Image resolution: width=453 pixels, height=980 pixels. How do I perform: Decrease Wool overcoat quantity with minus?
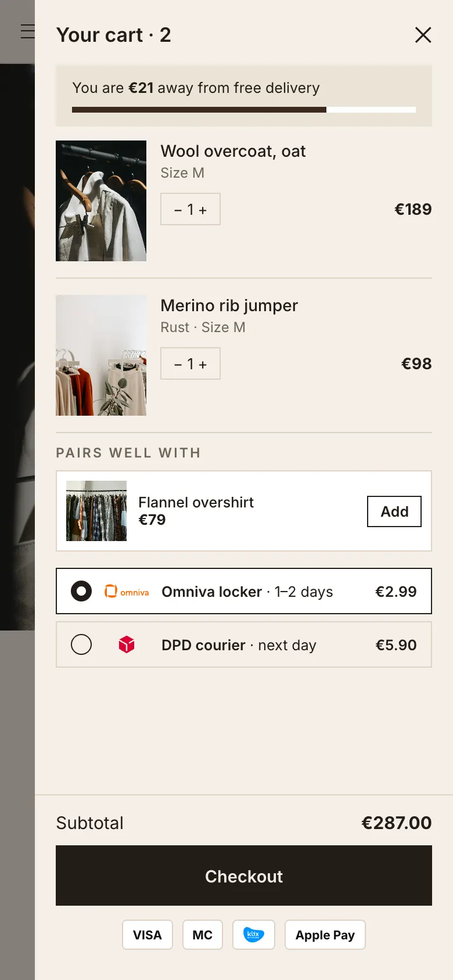pyautogui.click(x=178, y=210)
